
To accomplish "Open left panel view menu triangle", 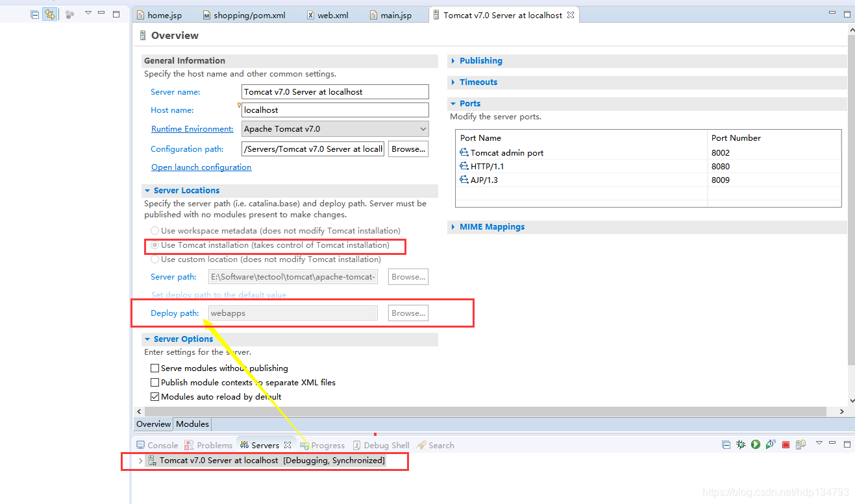I will tap(88, 13).
